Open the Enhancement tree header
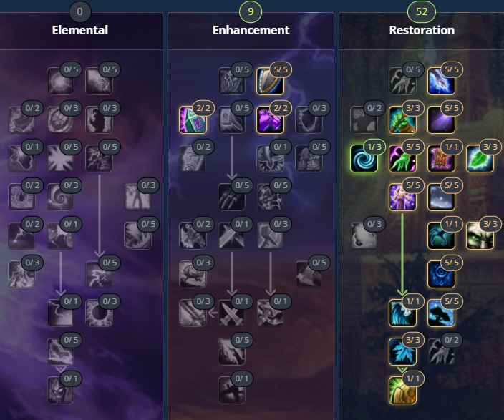 [x=251, y=30]
